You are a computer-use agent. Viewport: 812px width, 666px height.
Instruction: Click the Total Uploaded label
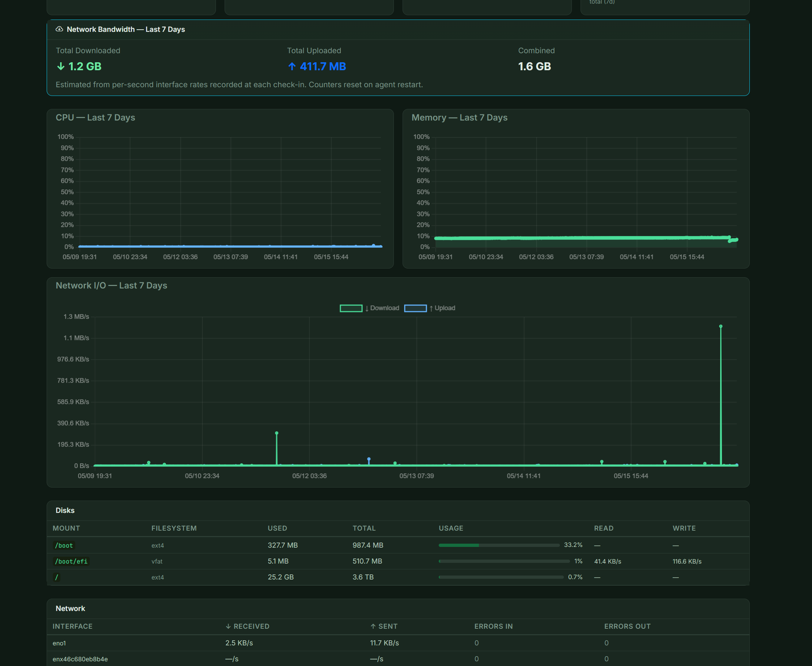click(314, 51)
